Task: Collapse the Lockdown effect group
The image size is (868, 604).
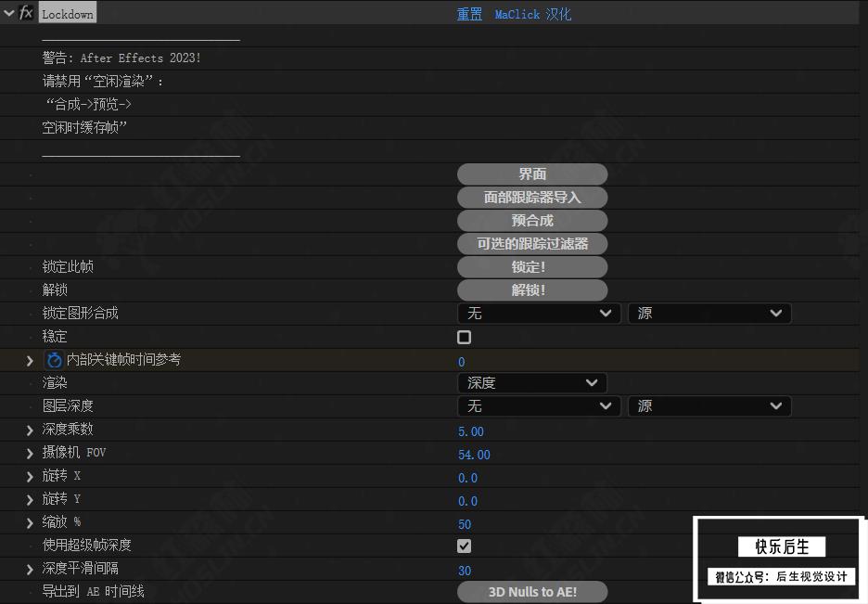Action: click(9, 13)
